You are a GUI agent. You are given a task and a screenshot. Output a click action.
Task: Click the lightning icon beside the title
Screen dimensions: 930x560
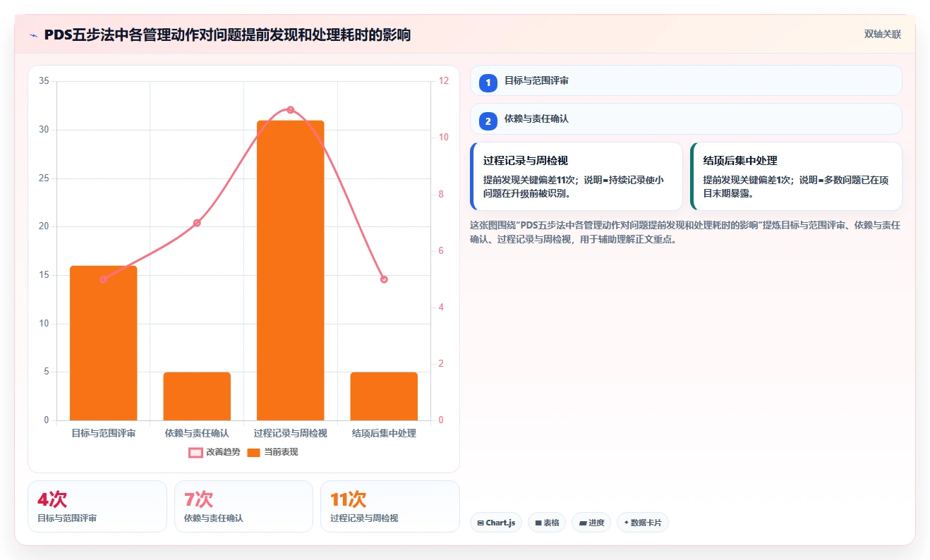coord(34,35)
